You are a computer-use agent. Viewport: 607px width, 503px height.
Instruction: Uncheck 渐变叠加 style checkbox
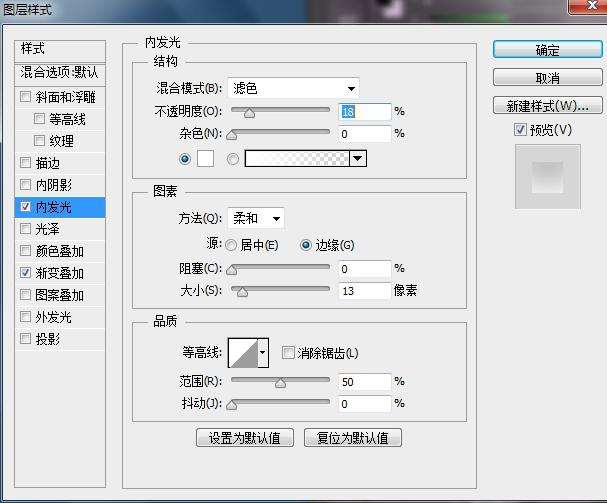click(25, 273)
